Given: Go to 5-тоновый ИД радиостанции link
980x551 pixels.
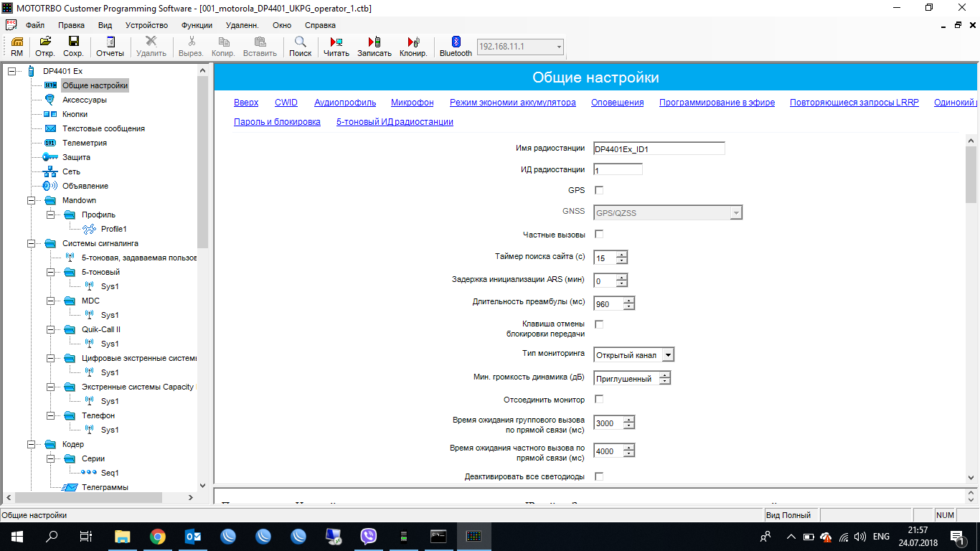Looking at the screenshot, I should click(x=395, y=122).
